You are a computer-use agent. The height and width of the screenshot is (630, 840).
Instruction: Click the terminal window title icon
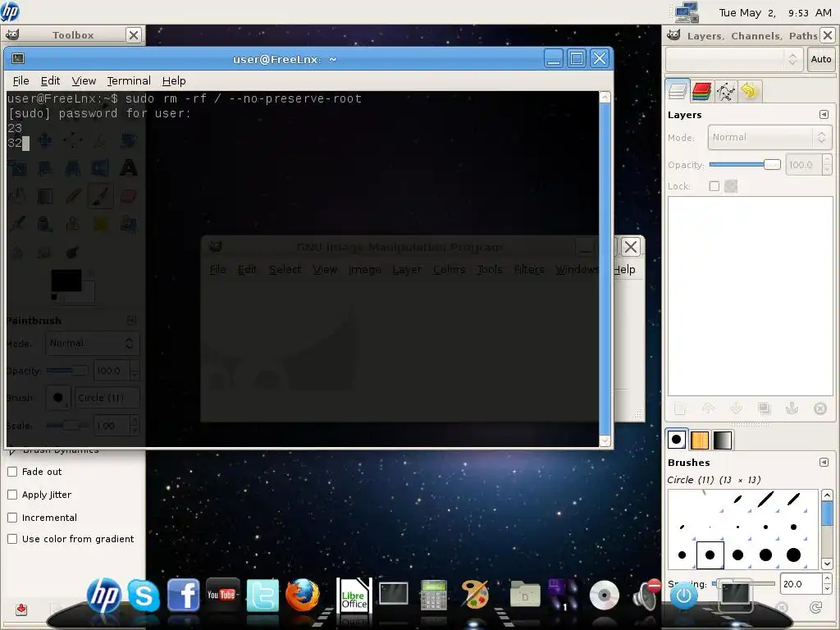pyautogui.click(x=18, y=58)
